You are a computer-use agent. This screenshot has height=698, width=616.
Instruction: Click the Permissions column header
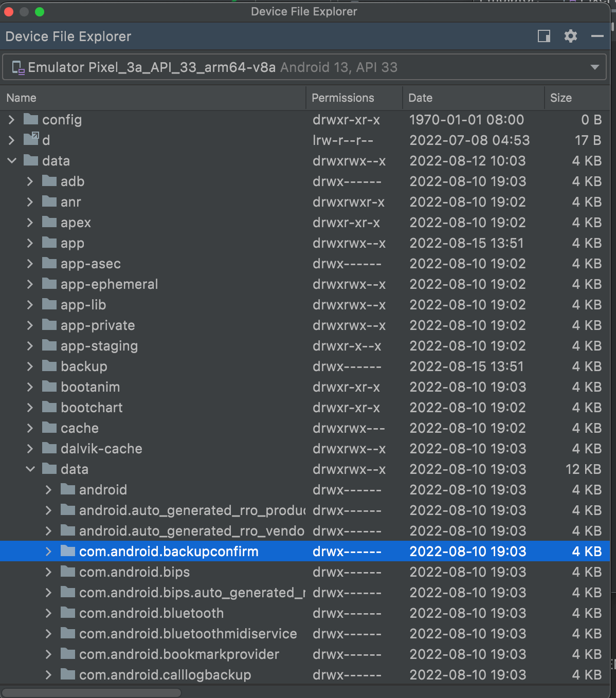[343, 98]
